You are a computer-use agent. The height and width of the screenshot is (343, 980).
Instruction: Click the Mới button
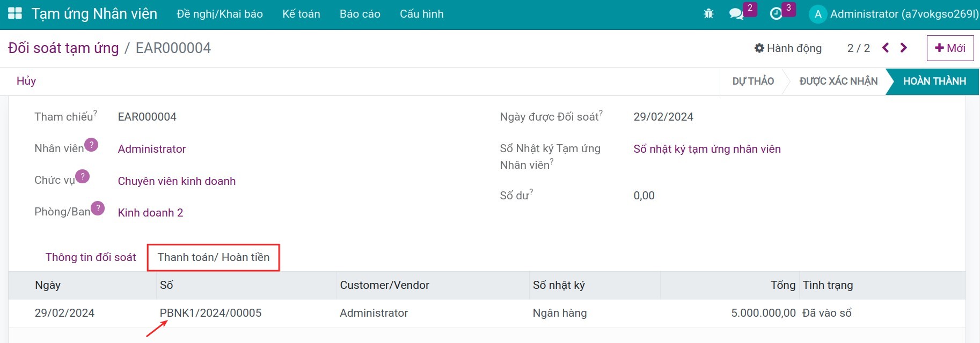950,48
